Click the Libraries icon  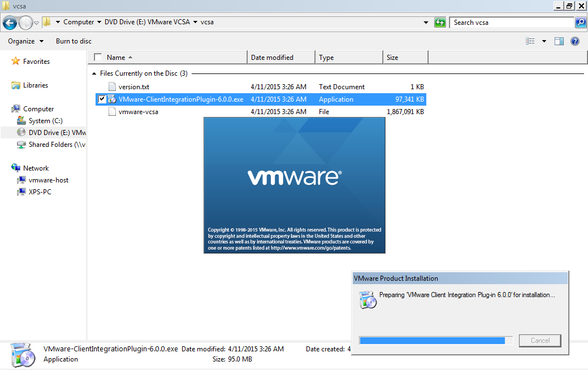click(15, 85)
